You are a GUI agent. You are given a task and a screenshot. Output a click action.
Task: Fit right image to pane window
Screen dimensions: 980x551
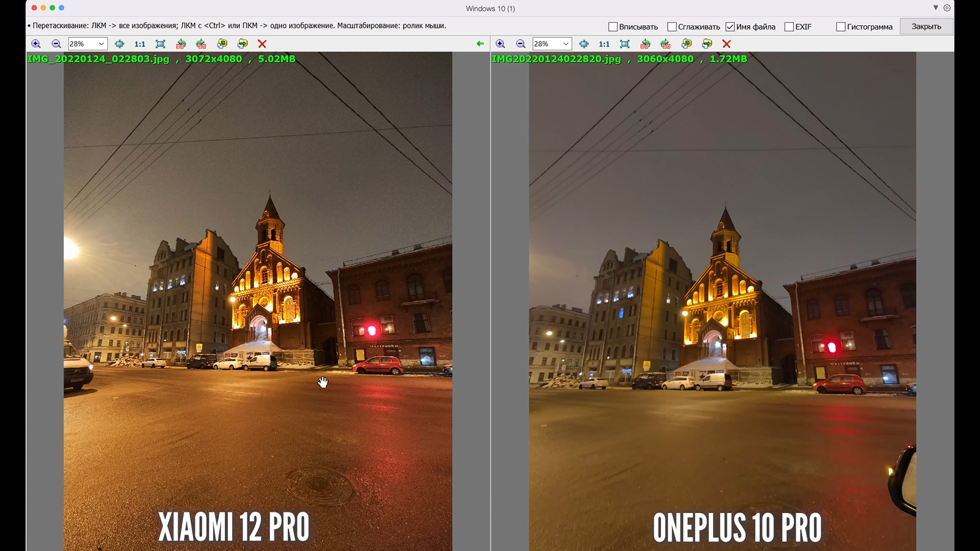[625, 44]
